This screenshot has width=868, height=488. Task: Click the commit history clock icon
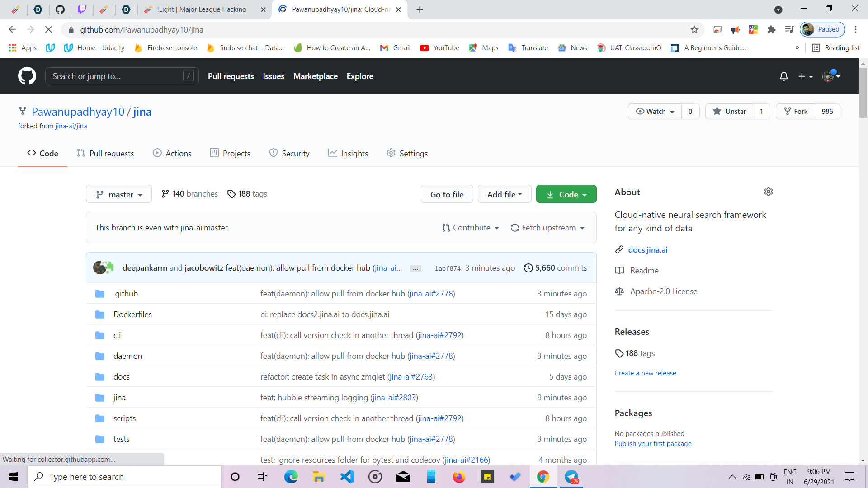(x=528, y=268)
